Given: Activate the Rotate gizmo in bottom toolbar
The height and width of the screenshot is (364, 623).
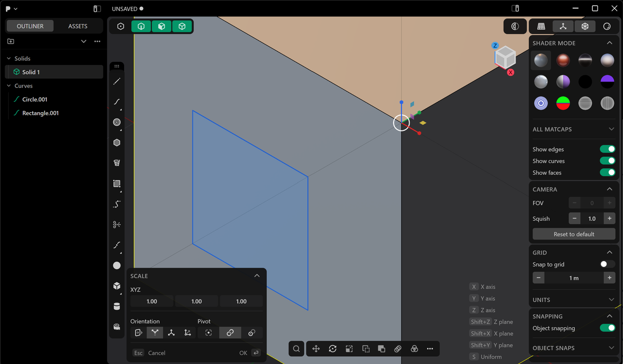Looking at the screenshot, I should click(333, 348).
